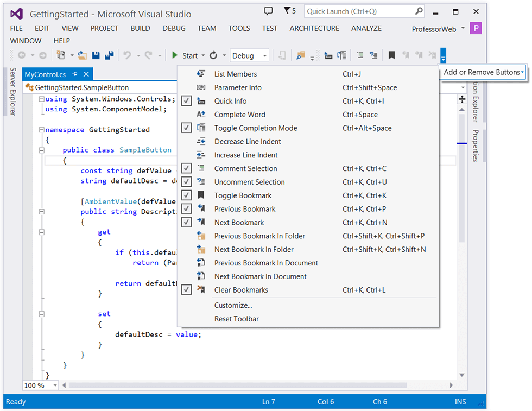Image resolution: width=532 pixels, height=411 pixels.
Task: Click the Clear Bookmarks toolbar icon
Action: tap(432, 55)
